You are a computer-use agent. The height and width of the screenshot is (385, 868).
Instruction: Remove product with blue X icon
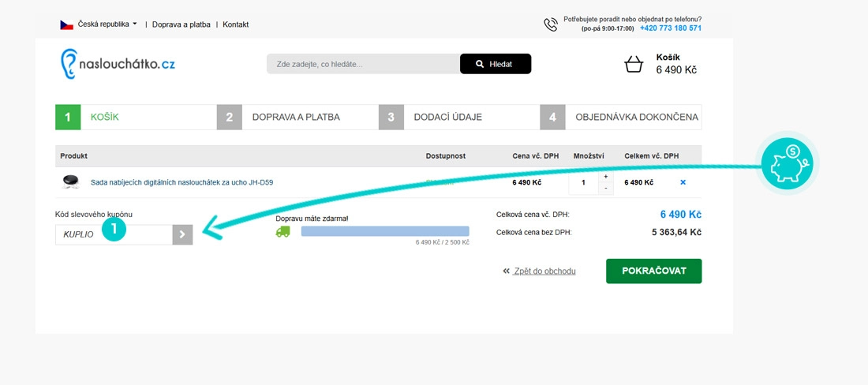[x=683, y=182]
